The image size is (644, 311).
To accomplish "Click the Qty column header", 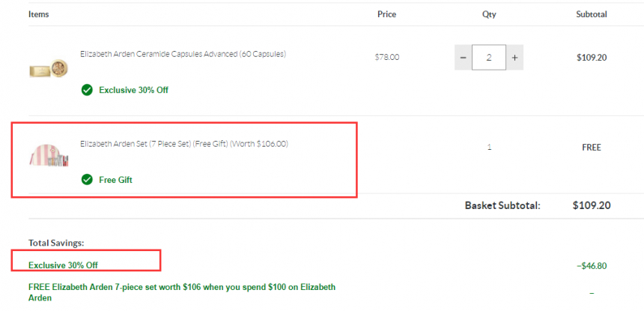I will coord(489,14).
